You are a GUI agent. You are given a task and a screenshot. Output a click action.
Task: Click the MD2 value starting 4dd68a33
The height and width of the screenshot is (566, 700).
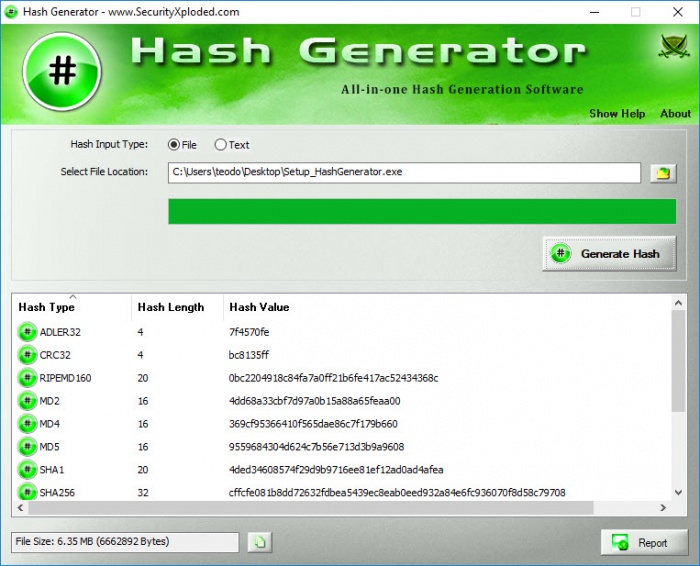click(315, 401)
